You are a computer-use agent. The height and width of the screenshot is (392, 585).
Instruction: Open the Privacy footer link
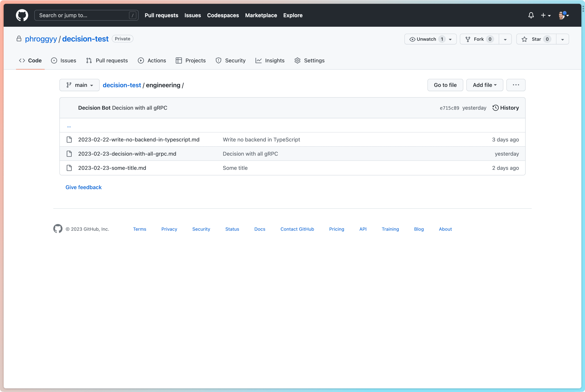tap(169, 229)
